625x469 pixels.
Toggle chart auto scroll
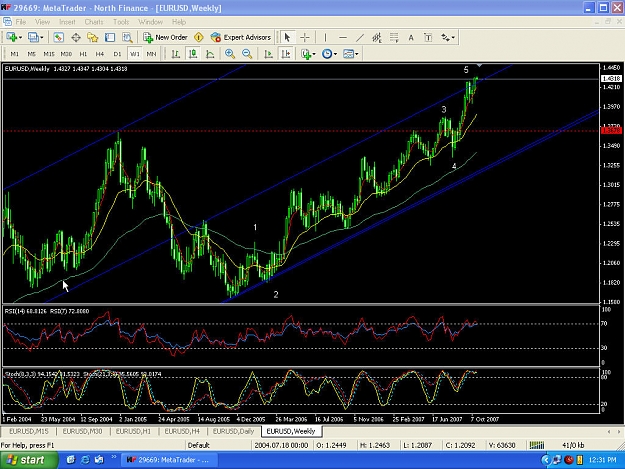coord(268,54)
